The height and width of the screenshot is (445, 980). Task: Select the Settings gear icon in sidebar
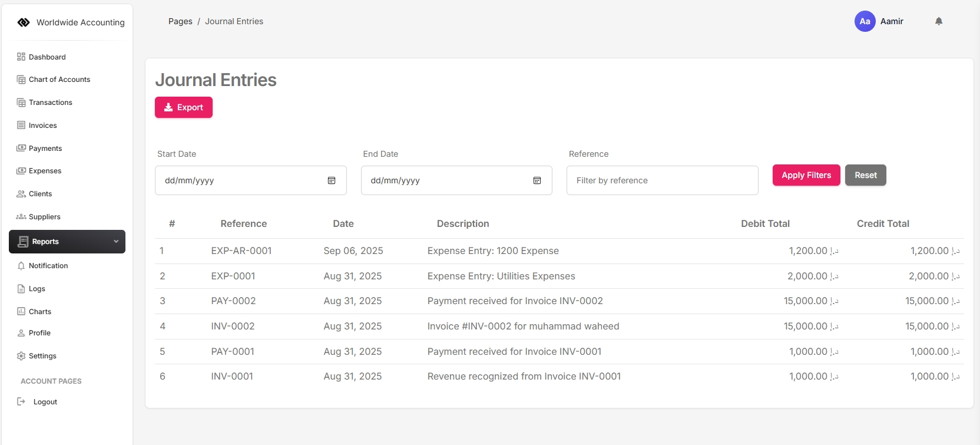21,356
